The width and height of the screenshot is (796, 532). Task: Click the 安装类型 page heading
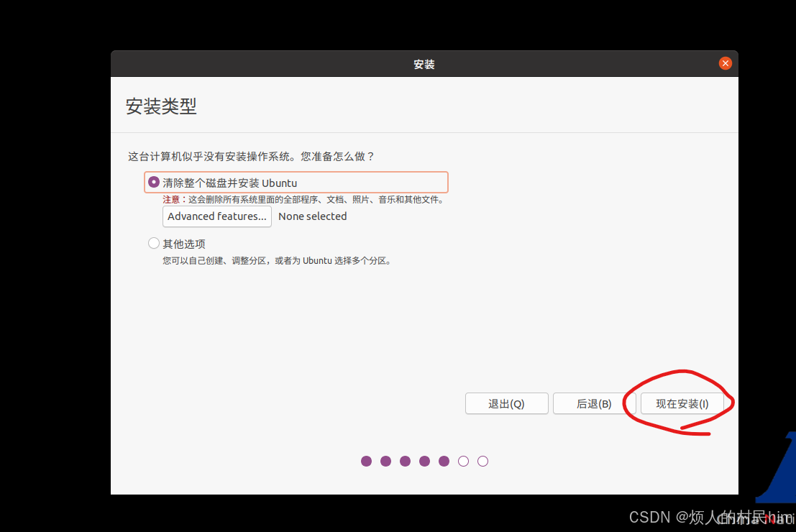tap(161, 106)
